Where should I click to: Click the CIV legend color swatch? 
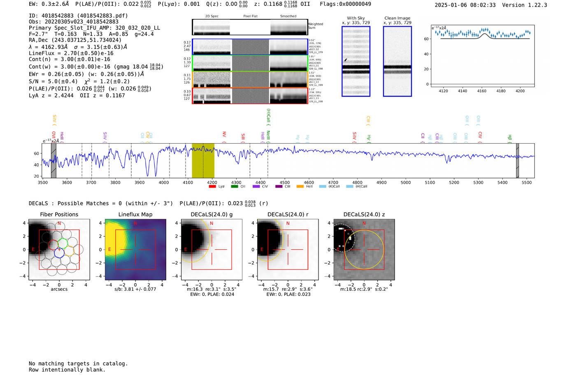tap(256, 186)
